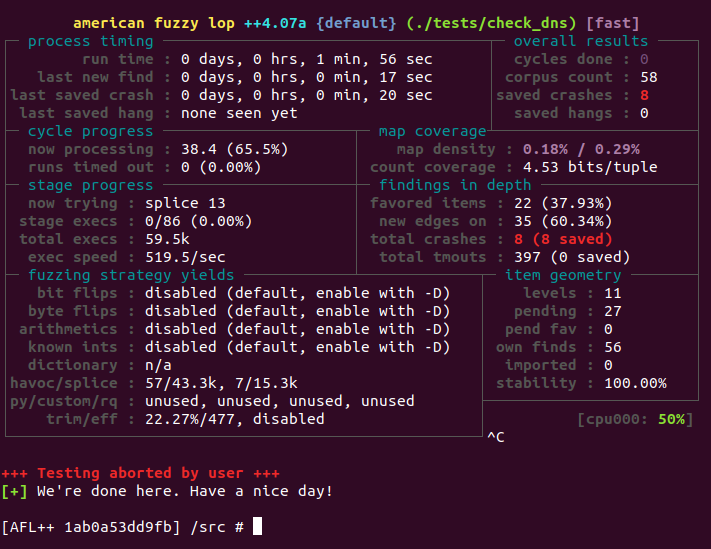
Task: Click the last saved crash time value
Action: [307, 96]
